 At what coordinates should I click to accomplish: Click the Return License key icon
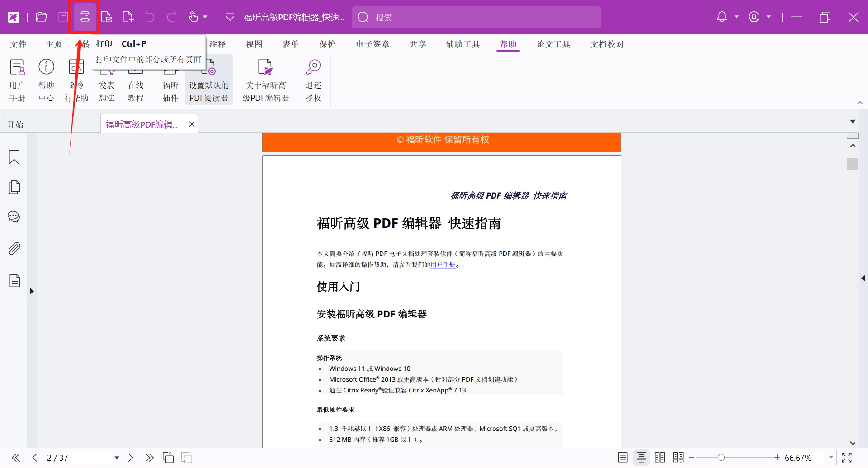(x=313, y=68)
